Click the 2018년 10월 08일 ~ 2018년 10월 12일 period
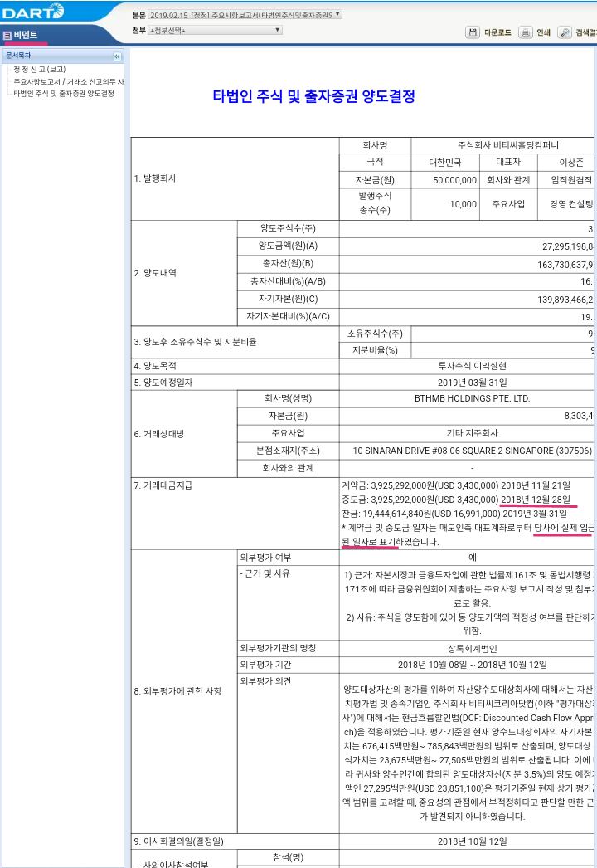This screenshot has width=597, height=868. [472, 665]
